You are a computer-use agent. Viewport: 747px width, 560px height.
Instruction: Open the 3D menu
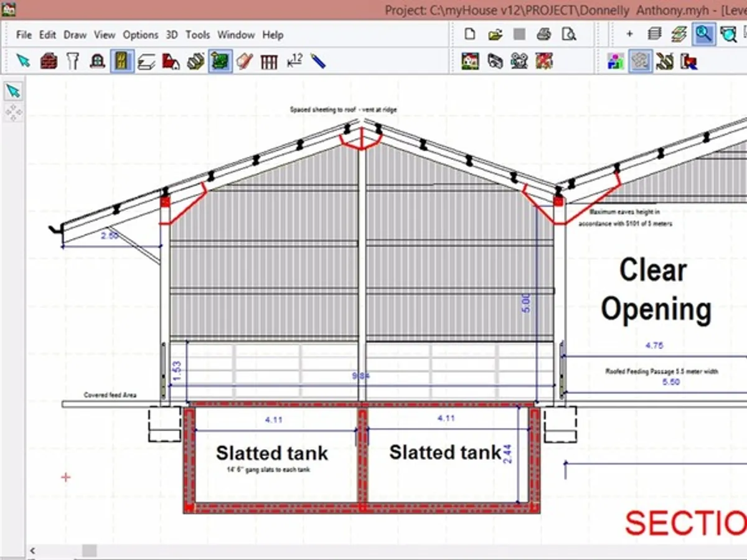[171, 35]
